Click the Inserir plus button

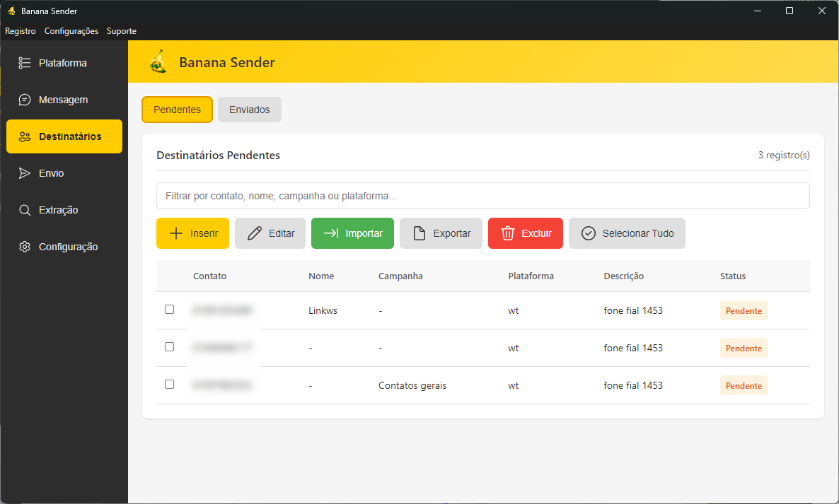(x=192, y=233)
